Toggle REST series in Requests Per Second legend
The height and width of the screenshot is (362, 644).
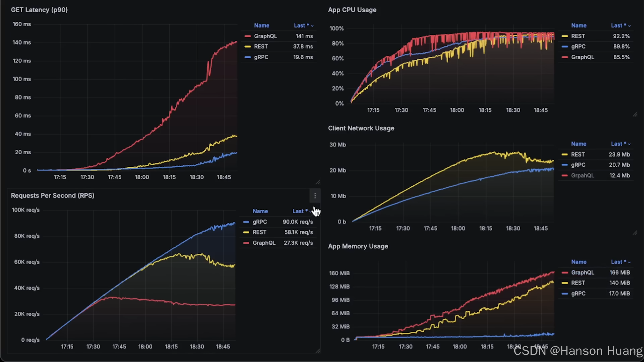(x=259, y=232)
